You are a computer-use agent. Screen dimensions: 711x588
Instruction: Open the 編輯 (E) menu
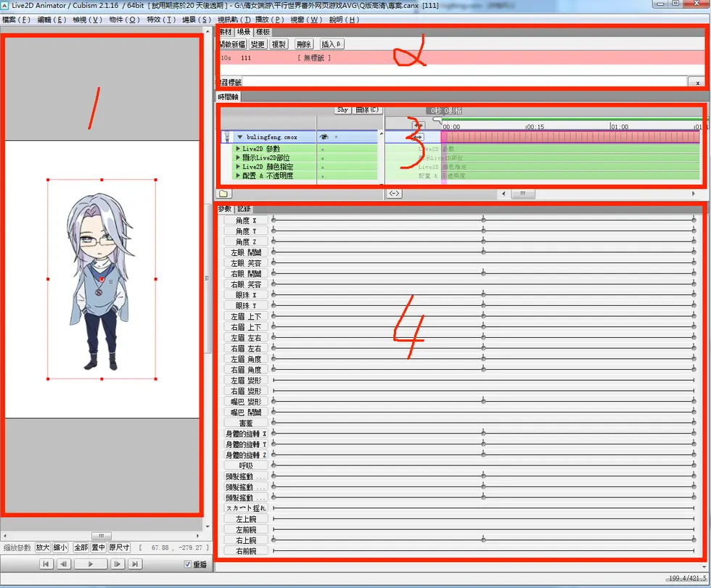click(x=52, y=20)
